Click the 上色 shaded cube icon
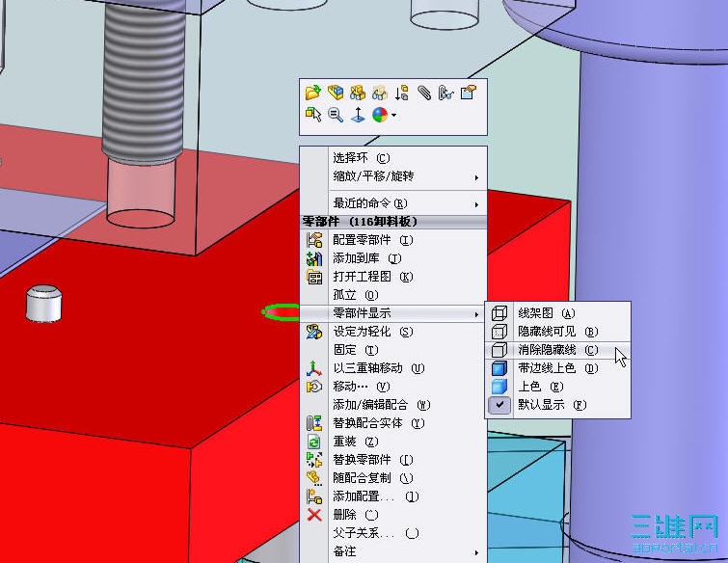Image resolution: width=728 pixels, height=563 pixels. [x=499, y=387]
